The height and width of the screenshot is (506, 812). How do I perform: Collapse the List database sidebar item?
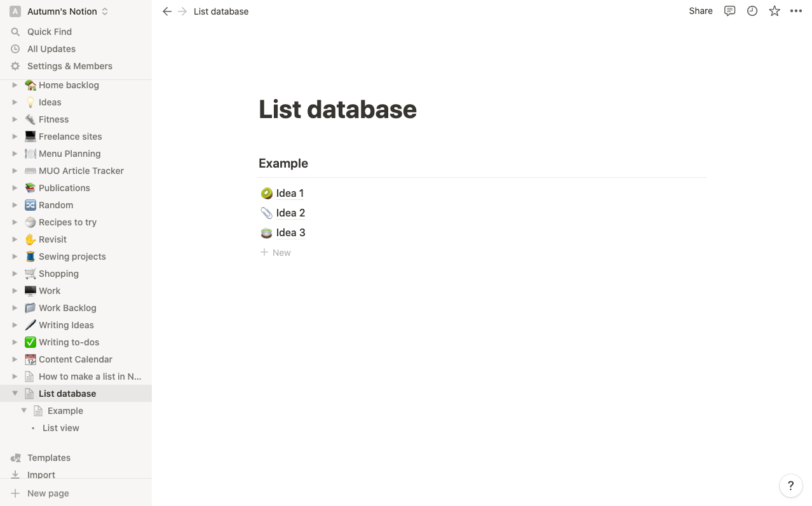(15, 394)
